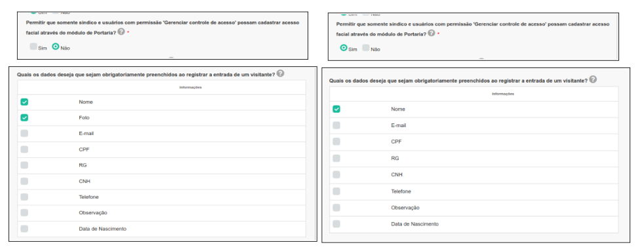Check the Observação checkbox in left list

(24, 212)
